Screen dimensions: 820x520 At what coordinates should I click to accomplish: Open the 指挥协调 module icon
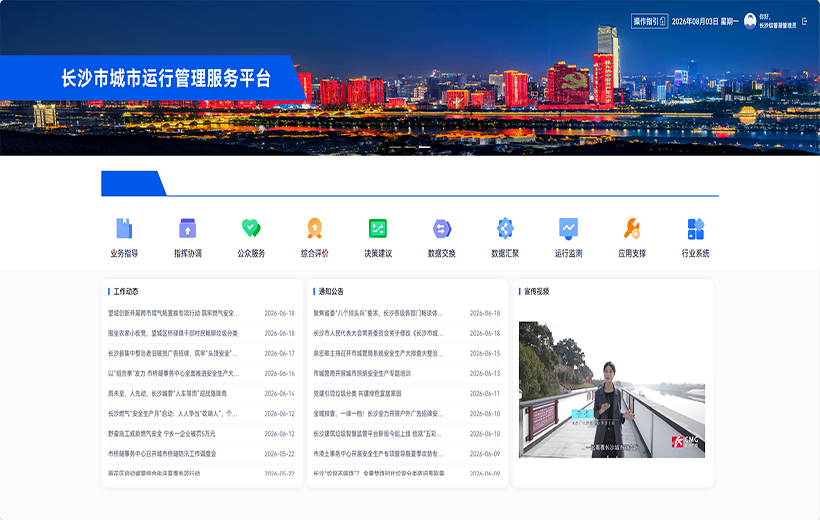click(188, 229)
